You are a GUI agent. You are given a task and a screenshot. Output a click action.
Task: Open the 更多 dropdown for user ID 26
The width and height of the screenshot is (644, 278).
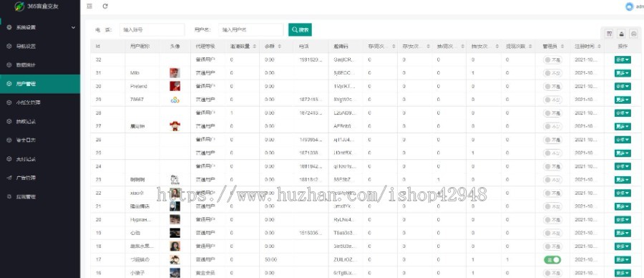tap(623, 140)
